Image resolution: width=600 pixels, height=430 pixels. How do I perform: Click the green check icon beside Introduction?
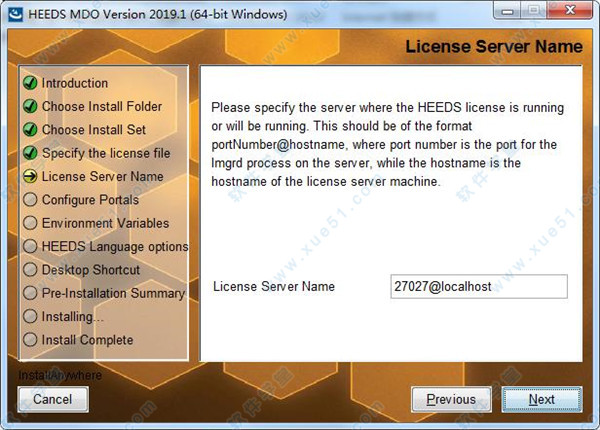pos(30,83)
